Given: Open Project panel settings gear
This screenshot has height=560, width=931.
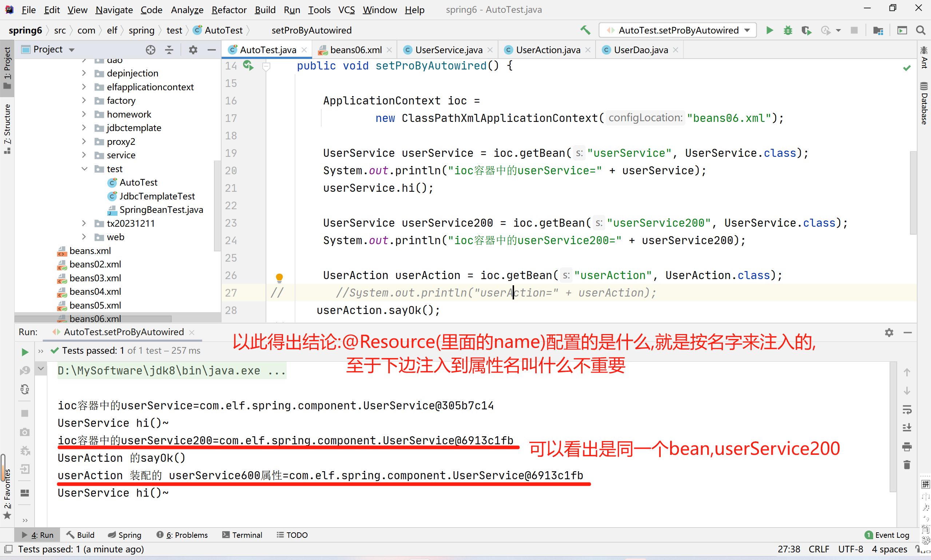Looking at the screenshot, I should (x=193, y=50).
